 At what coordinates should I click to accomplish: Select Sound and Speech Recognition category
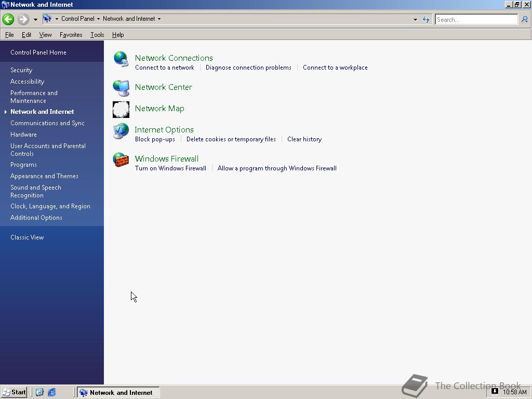click(36, 191)
